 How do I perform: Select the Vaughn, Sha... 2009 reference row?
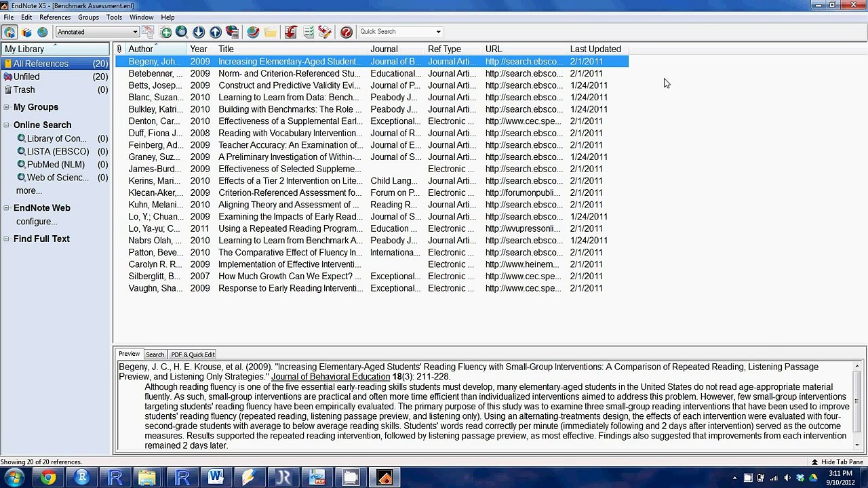(372, 288)
